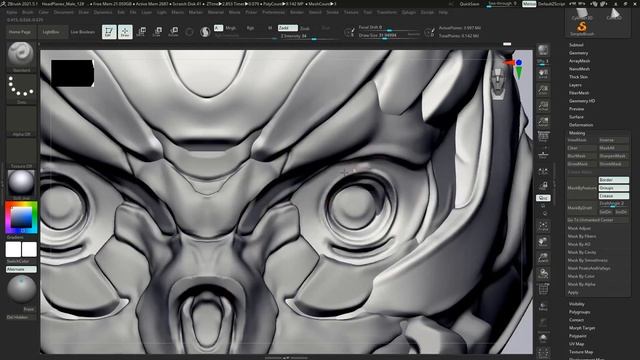
Task: Toggle Live Boolean button
Action: tap(82, 32)
